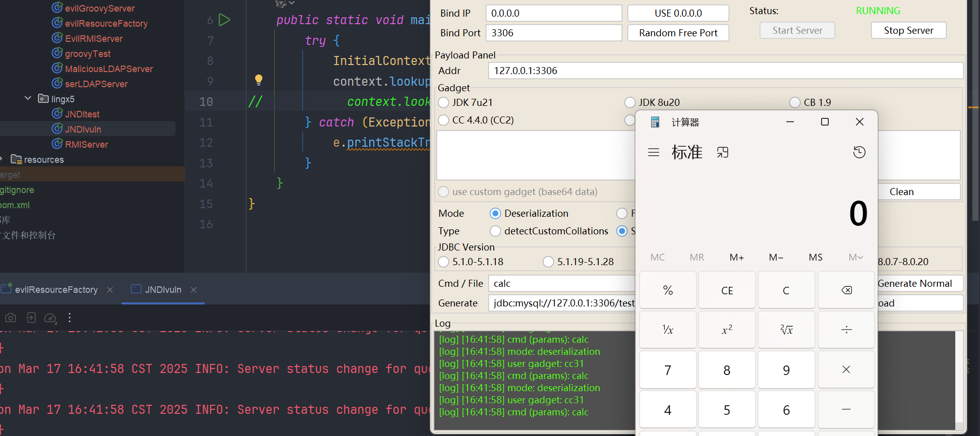This screenshot has width=980, height=436.
Task: Click calculator x squared key
Action: pyautogui.click(x=727, y=330)
